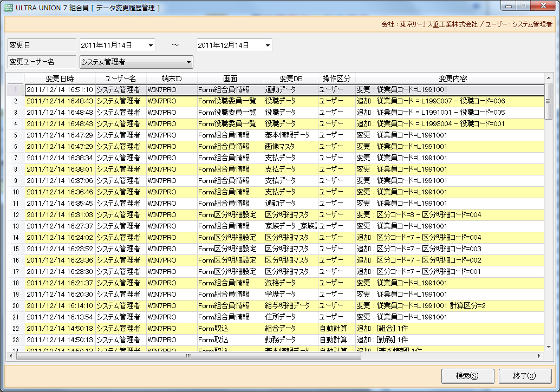
Task: Click the 給与明細データ cell in row 20
Action: click(x=291, y=306)
